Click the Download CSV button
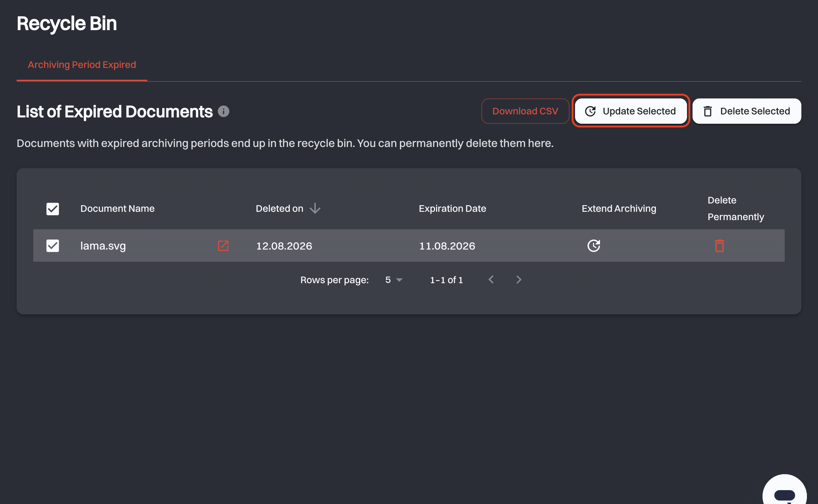This screenshot has height=504, width=818. (x=525, y=111)
